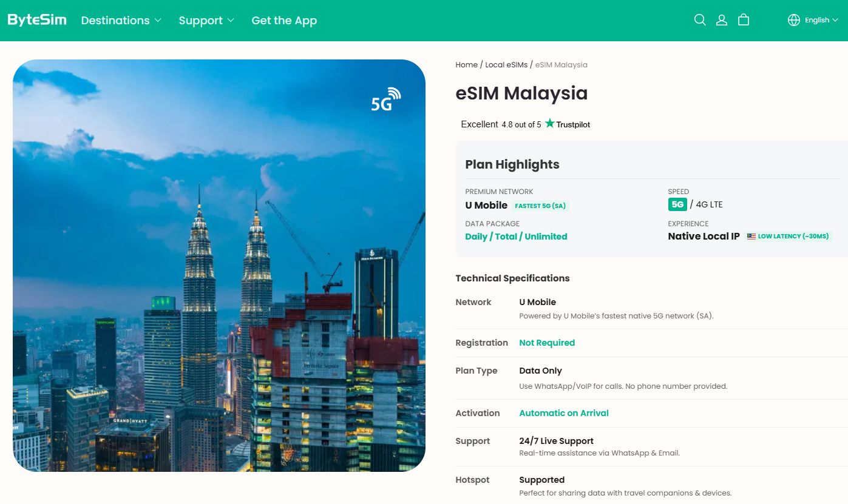Open Local eSIMs breadcrumb link
The height and width of the screenshot is (504, 848).
506,65
